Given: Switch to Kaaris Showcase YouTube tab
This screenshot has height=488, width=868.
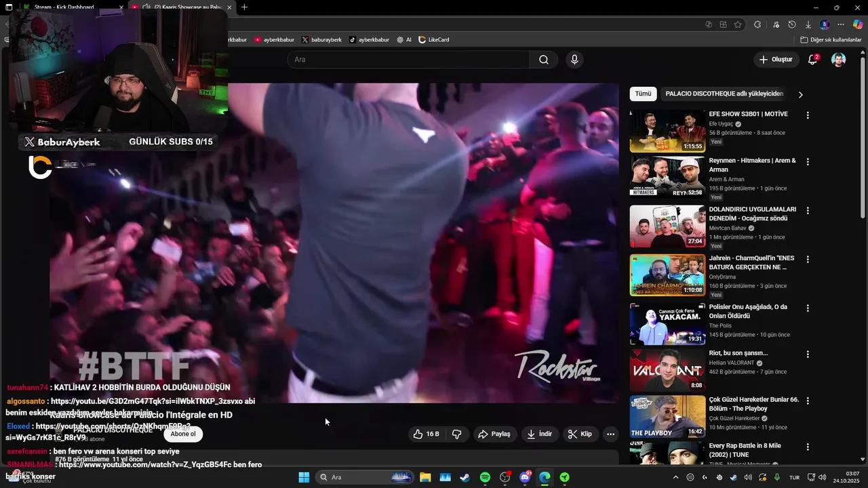Looking at the screenshot, I should click(182, 7).
